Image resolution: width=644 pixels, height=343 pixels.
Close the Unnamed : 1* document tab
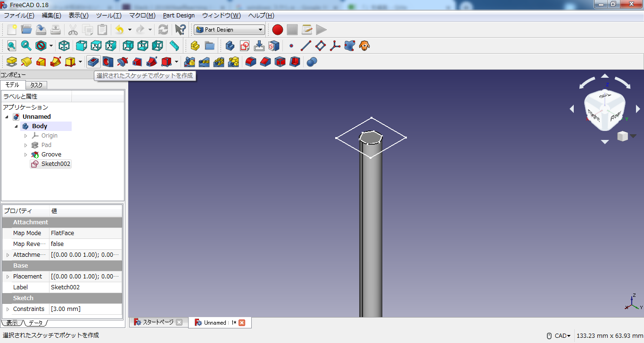click(242, 323)
